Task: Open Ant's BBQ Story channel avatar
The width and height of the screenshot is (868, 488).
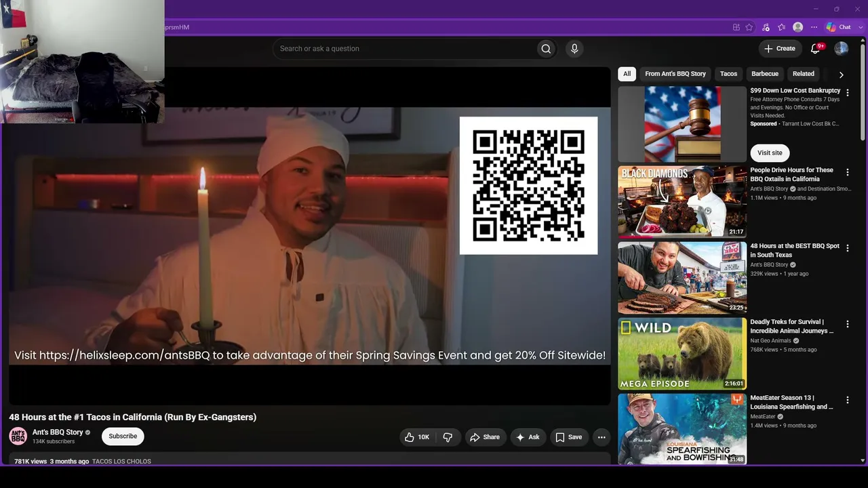Action: (18, 436)
